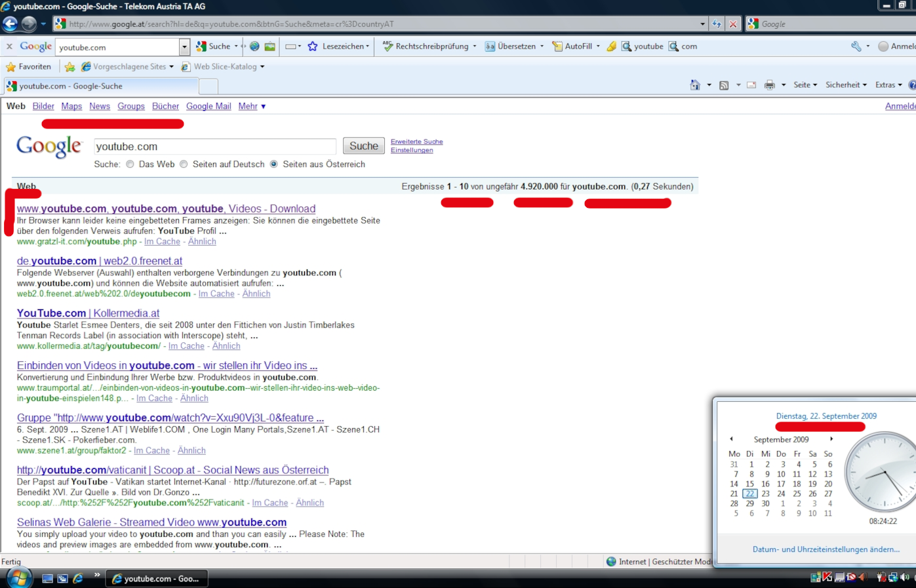
Task: Click the Refresh page icon beside the address bar
Action: pyautogui.click(x=717, y=24)
